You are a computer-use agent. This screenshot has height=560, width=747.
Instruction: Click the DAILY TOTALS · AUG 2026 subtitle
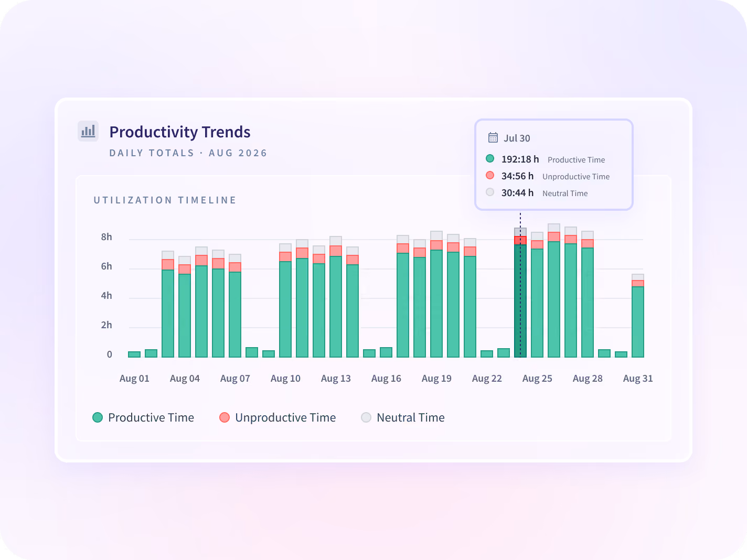point(188,153)
